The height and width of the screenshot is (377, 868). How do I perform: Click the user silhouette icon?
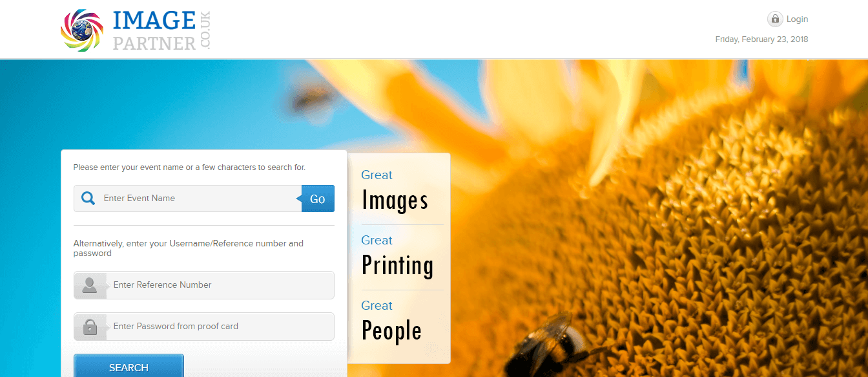90,285
